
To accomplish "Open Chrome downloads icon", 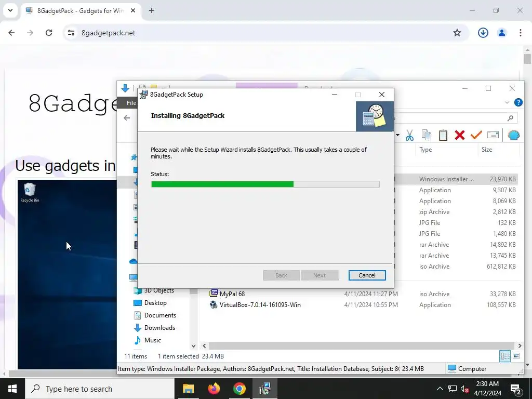I will click(483, 33).
